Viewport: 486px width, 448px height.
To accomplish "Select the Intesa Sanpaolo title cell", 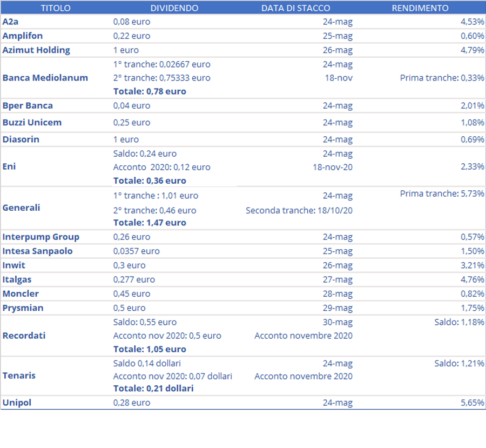I will (x=37, y=251).
